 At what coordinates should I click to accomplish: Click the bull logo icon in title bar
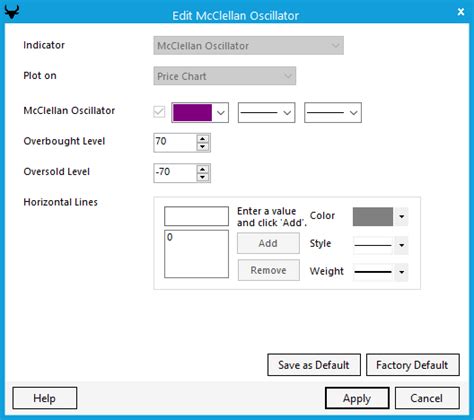pyautogui.click(x=12, y=12)
